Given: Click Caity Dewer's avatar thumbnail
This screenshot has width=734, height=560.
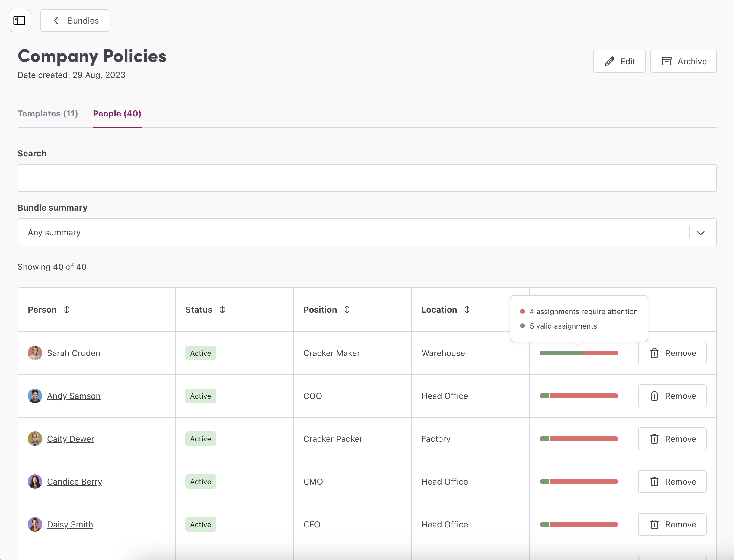Looking at the screenshot, I should pyautogui.click(x=35, y=439).
